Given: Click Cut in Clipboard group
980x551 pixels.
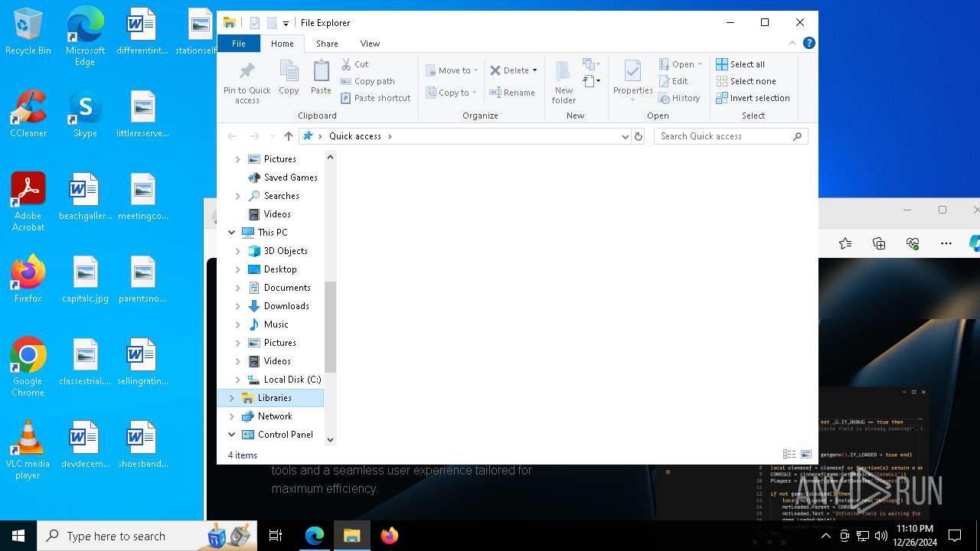Looking at the screenshot, I should 355,64.
